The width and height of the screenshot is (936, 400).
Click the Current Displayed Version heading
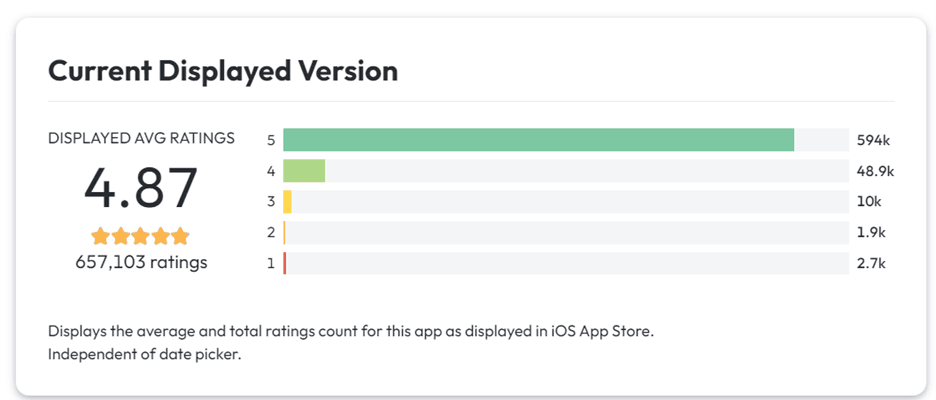coord(223,71)
